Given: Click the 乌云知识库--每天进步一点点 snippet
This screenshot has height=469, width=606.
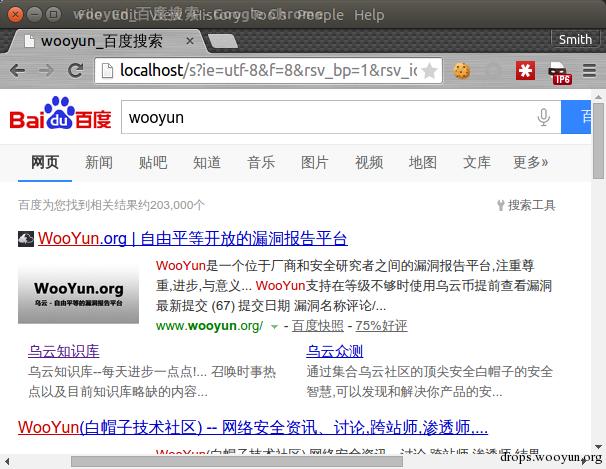Looking at the screenshot, I should pos(152,381).
